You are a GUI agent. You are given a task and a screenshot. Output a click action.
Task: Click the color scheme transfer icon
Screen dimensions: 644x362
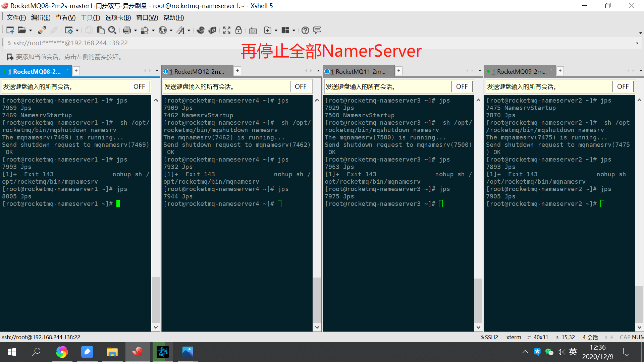145,30
